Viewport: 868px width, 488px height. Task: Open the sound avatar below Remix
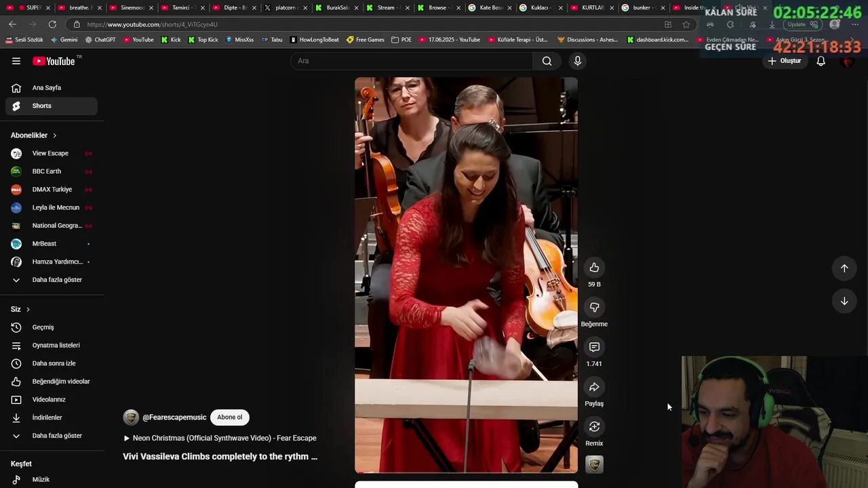[x=594, y=464]
